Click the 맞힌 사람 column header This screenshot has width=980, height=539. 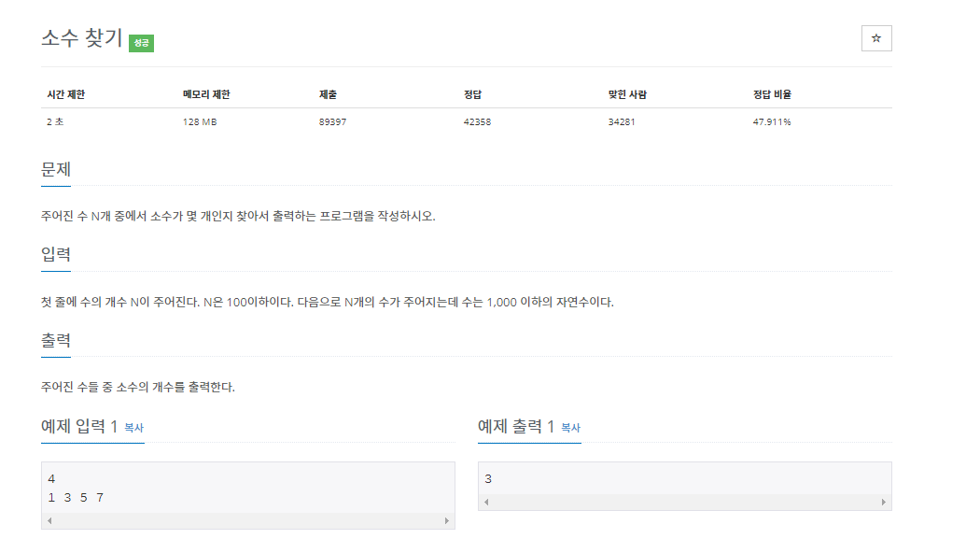click(x=627, y=94)
